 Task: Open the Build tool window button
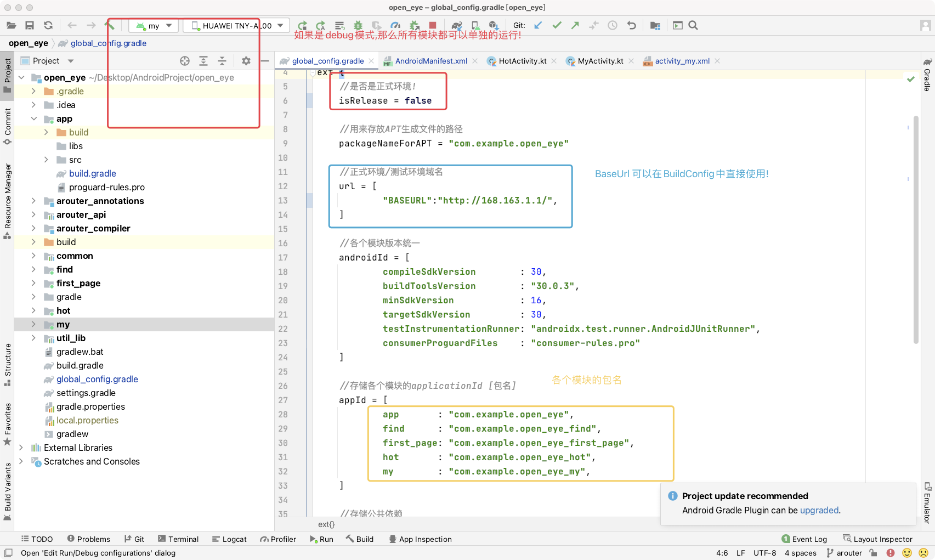pyautogui.click(x=360, y=539)
